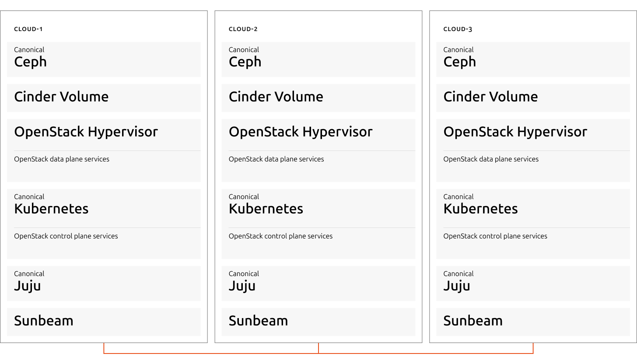
Task: Select the Ceph block in CLOUD-2
Action: pos(318,59)
